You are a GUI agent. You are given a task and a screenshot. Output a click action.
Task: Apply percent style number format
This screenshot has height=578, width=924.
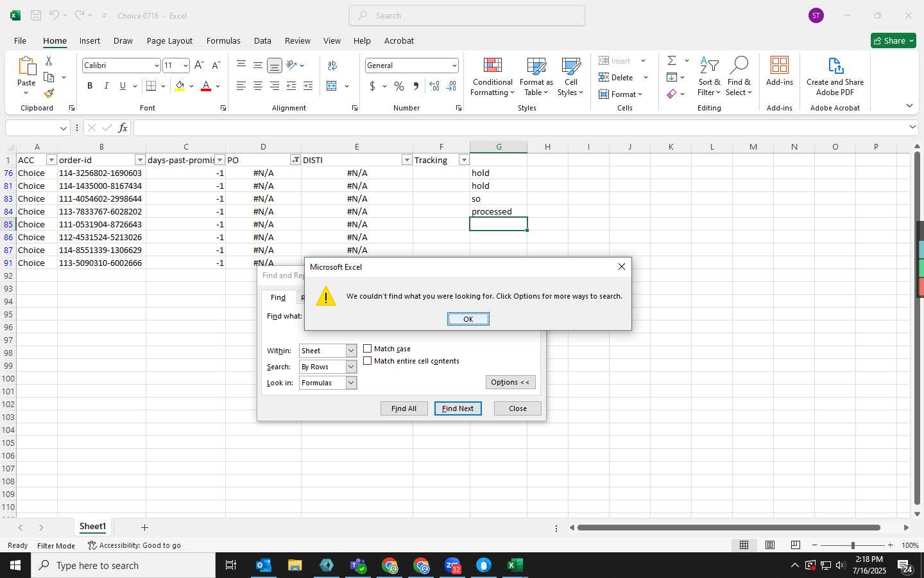(x=399, y=86)
